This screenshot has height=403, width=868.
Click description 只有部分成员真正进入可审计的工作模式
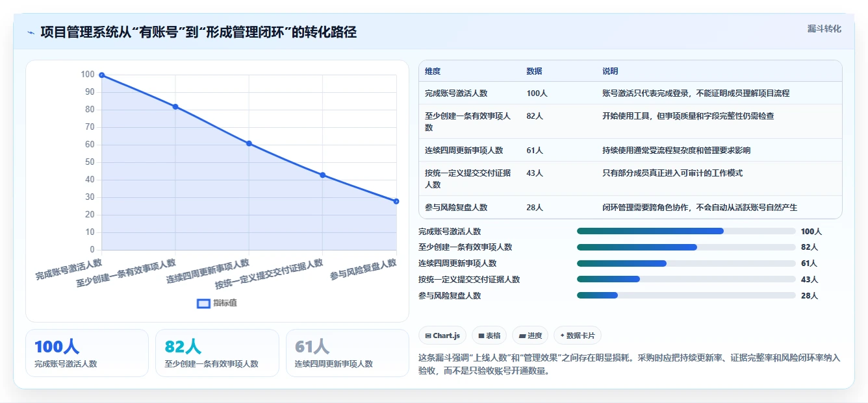pyautogui.click(x=672, y=173)
